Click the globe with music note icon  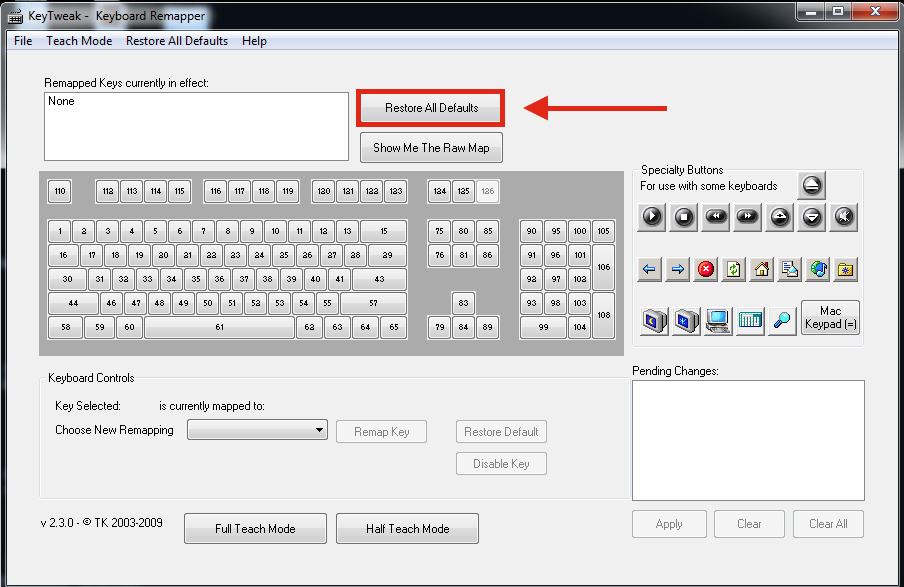point(818,269)
